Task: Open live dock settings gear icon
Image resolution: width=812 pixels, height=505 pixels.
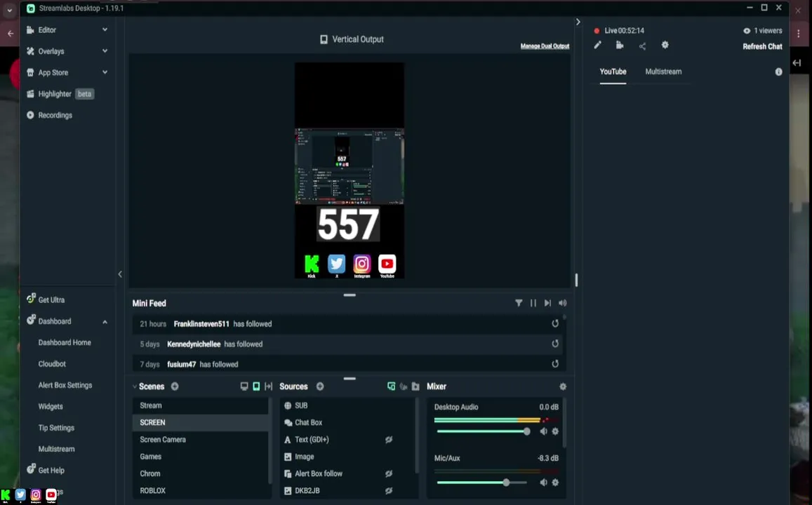Action: point(665,46)
